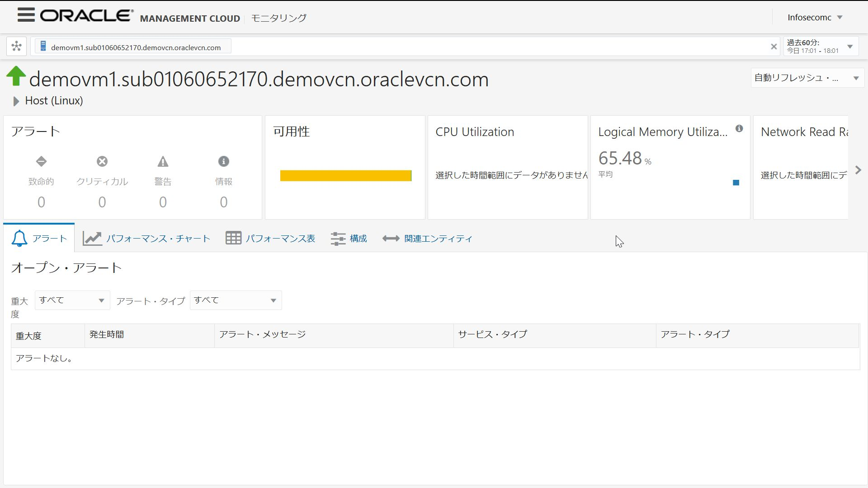Screen dimensions: 868x488
Task: Click the yellow availability bar
Action: [346, 176]
